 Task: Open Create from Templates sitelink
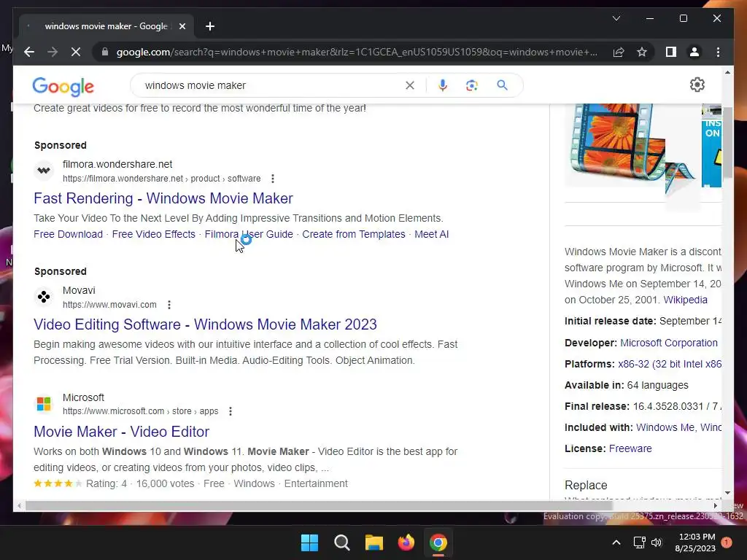354,234
